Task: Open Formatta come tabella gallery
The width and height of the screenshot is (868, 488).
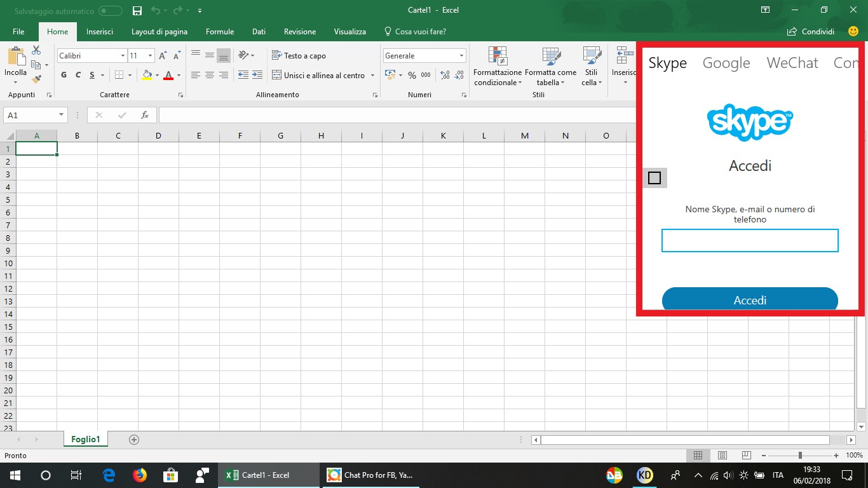Action: 550,66
